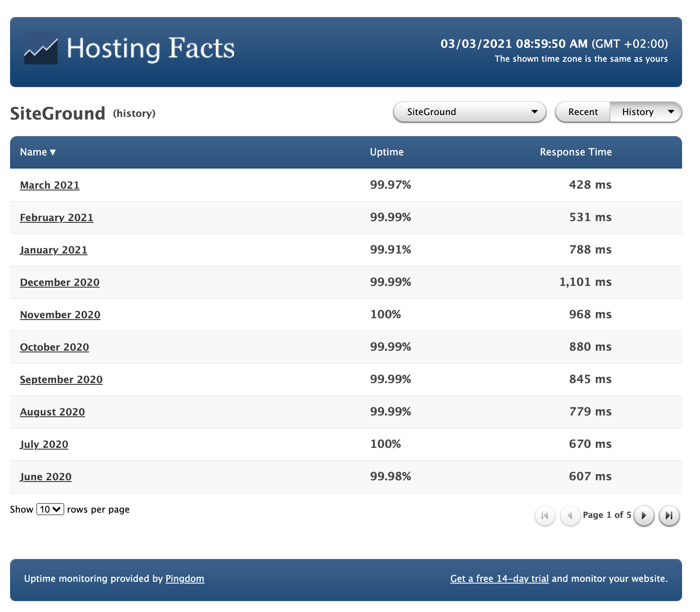Viewport: 700px width, 612px height.
Task: Click the 99.98% uptime value
Action: tap(391, 476)
